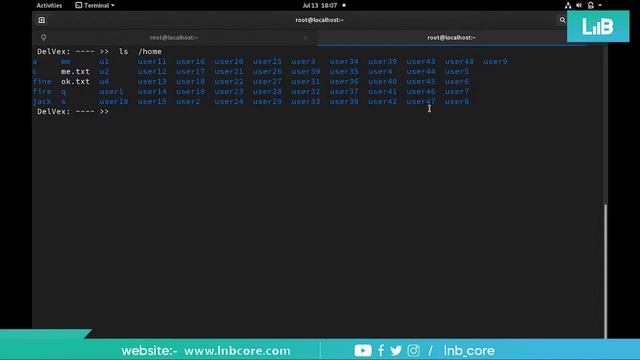
Task: Click the power icon in top bar
Action: coord(591,5)
